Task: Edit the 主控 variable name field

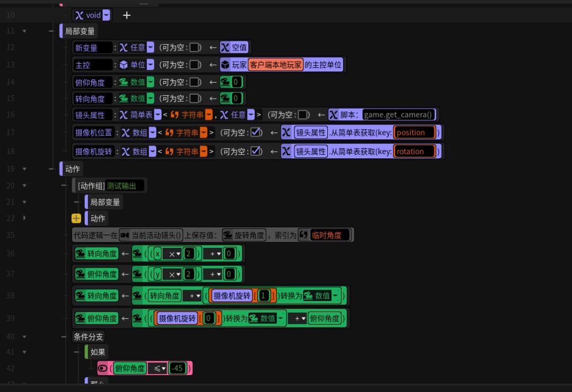Action: 93,65
